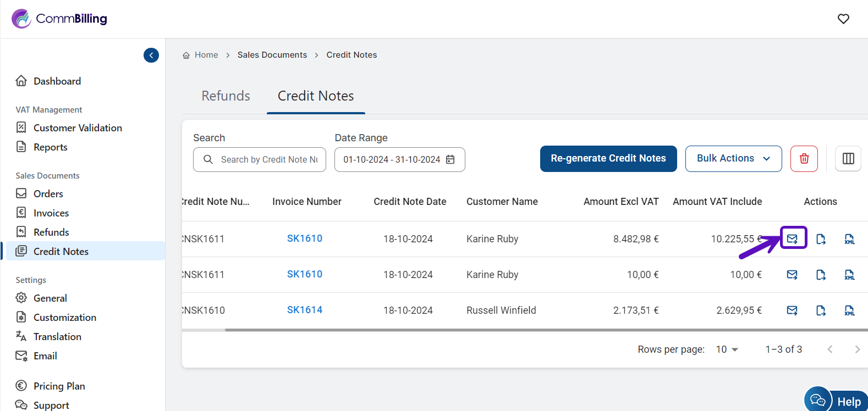868x411 pixels.
Task: Click the heart favorites icon
Action: coord(843,19)
